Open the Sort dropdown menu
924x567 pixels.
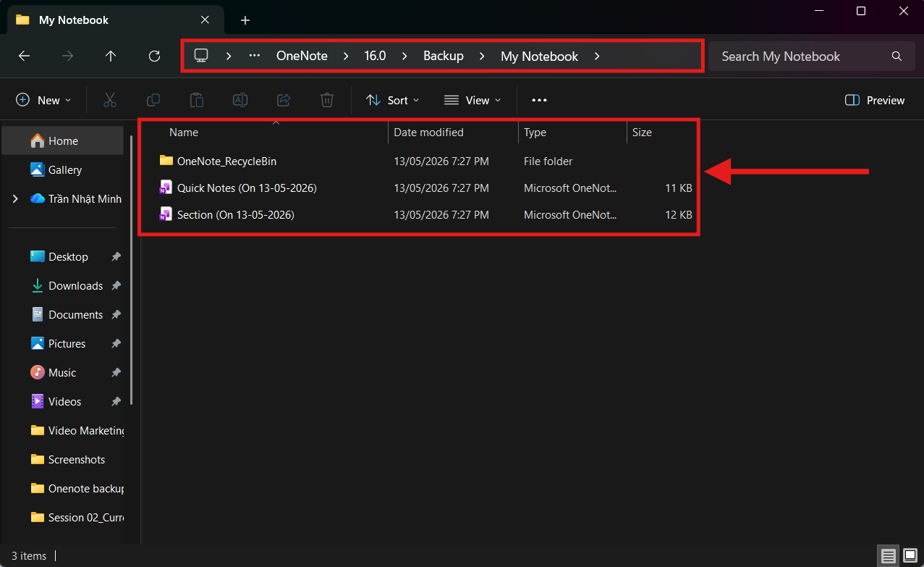click(392, 101)
